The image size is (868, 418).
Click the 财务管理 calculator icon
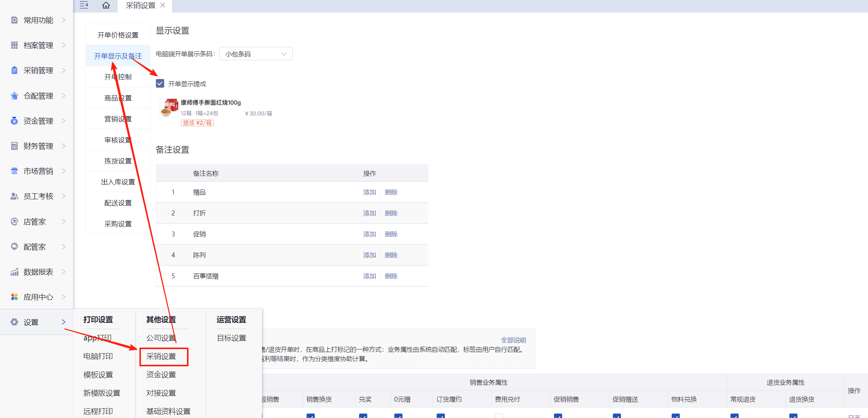click(x=14, y=146)
